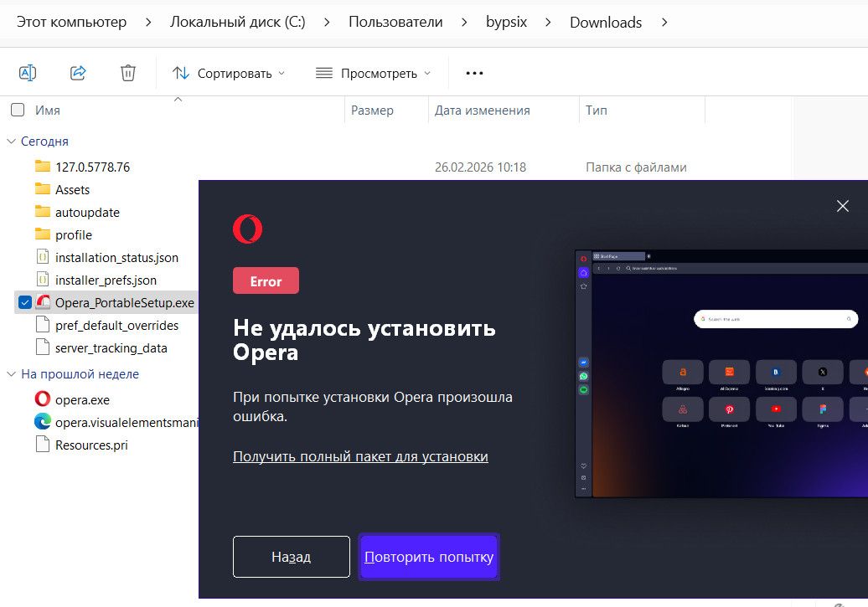This screenshot has height=607, width=868.
Task: Open the Просмотреть dropdown
Action: 373,73
